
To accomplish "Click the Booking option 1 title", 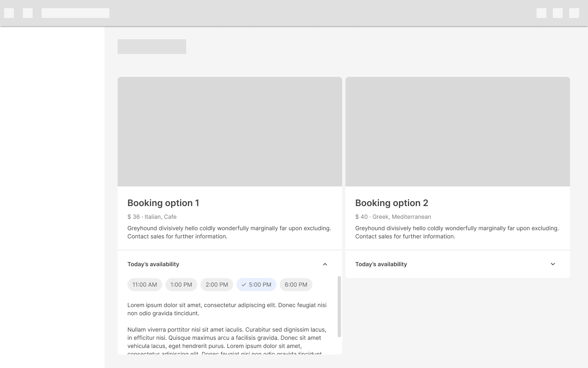I will tap(163, 203).
